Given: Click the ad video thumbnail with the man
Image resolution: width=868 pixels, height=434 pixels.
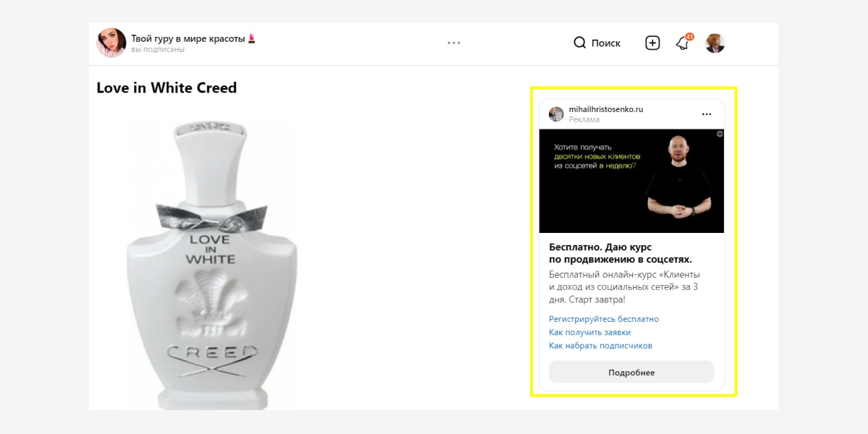Looking at the screenshot, I should [631, 181].
